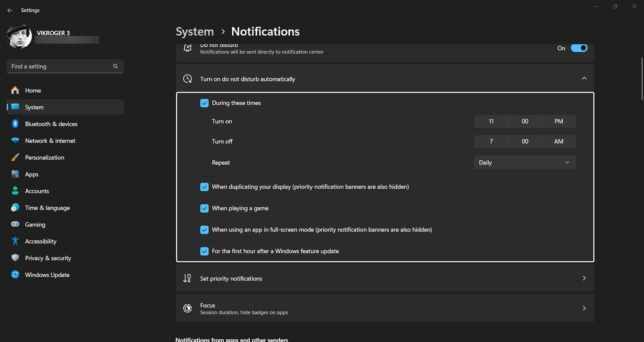Open Time & language settings
This screenshot has height=342, width=644.
click(x=47, y=208)
